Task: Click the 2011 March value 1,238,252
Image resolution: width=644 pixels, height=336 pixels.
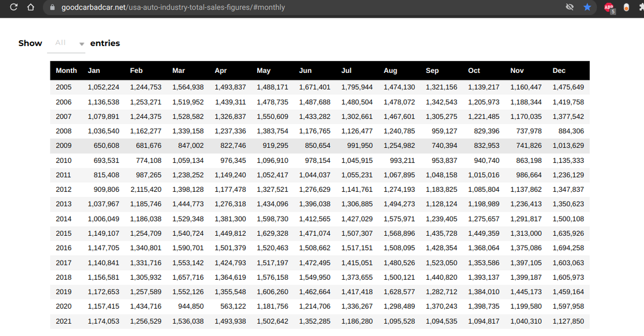Action: pyautogui.click(x=188, y=175)
